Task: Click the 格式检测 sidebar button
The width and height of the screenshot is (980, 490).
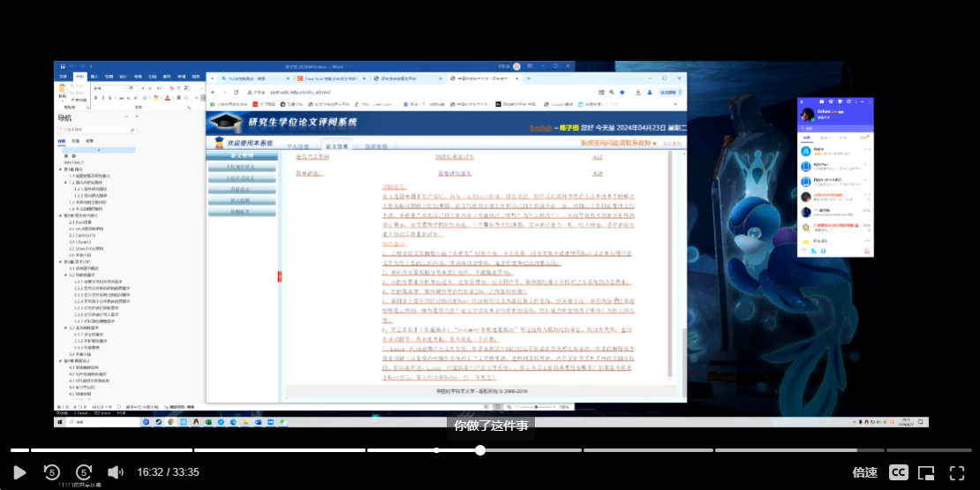Action: [241, 200]
